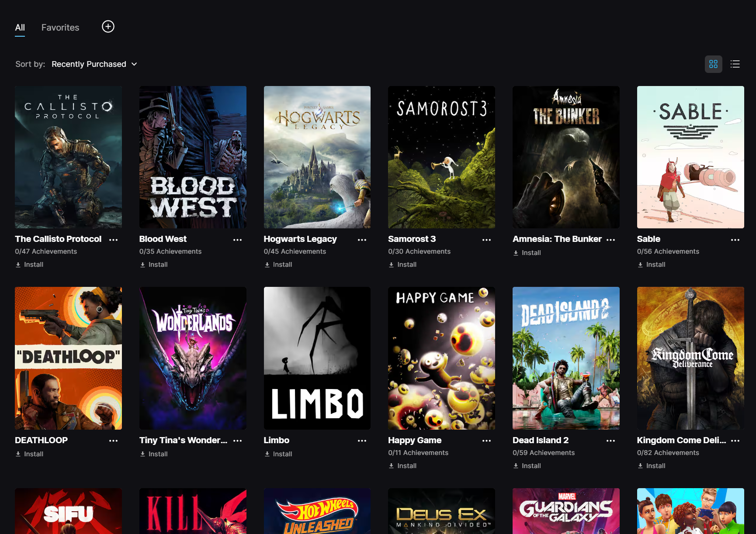Screen dimensions: 756x534
Task: Open more options for Limbo
Action: click(x=362, y=441)
